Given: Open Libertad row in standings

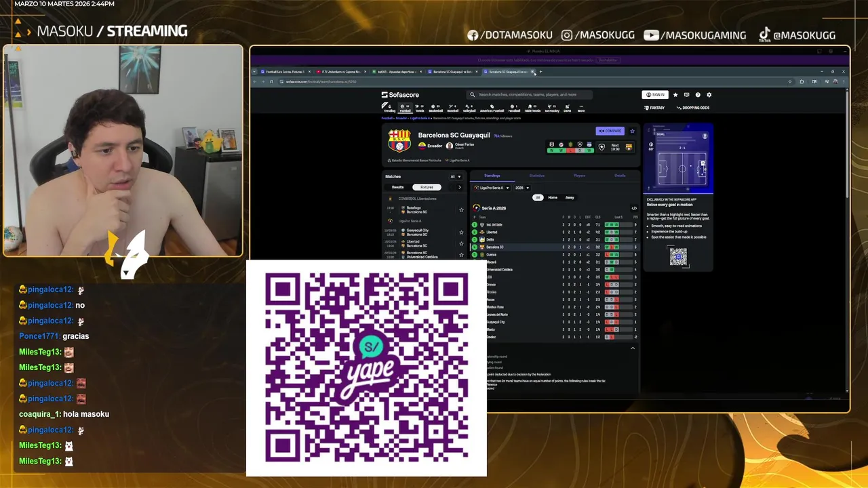Looking at the screenshot, I should [555, 232].
